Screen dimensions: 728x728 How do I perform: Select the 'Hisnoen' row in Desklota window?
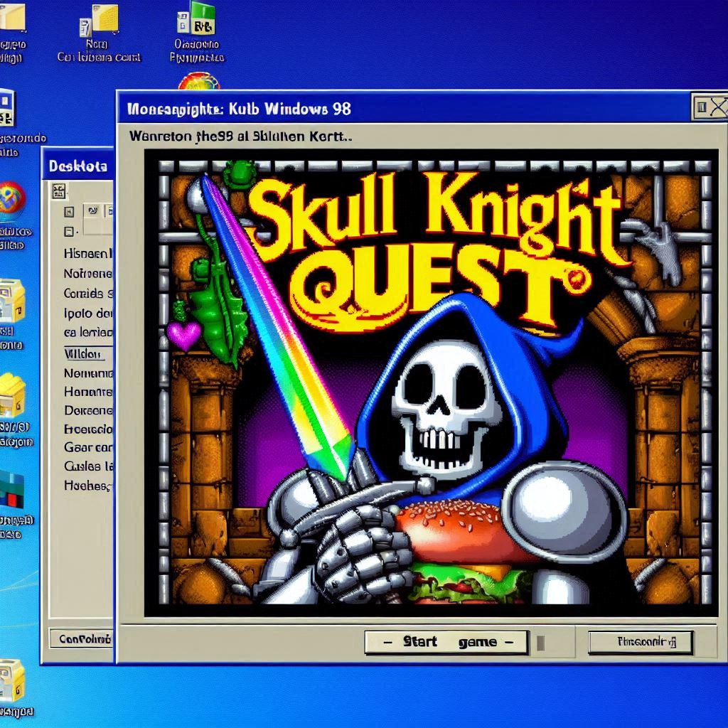click(x=87, y=254)
